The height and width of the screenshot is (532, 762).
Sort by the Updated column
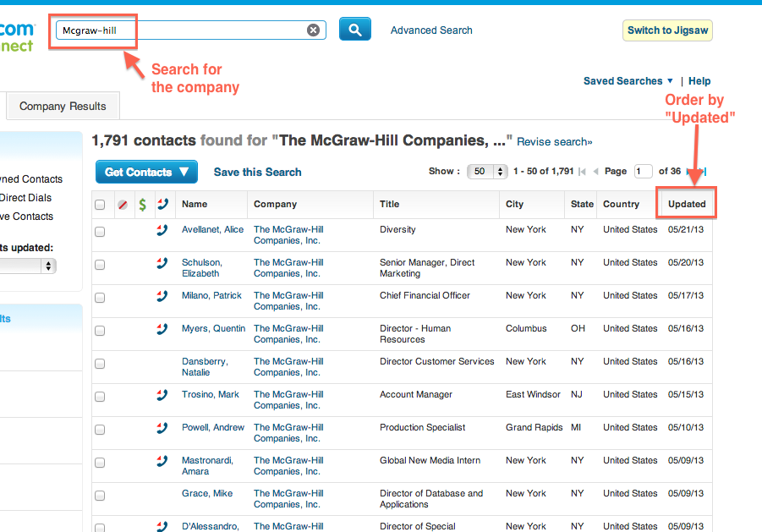[687, 204]
